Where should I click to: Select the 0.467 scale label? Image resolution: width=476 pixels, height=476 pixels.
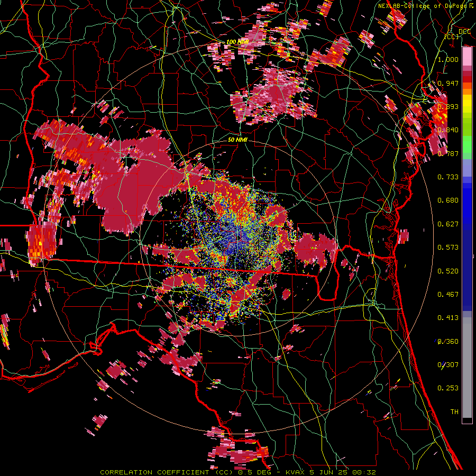[x=448, y=295]
